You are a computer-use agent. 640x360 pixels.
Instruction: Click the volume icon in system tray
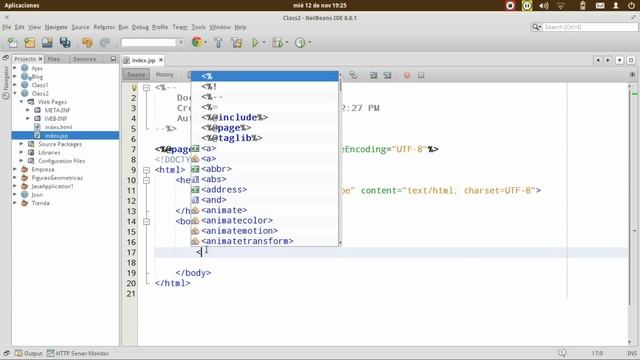tap(544, 6)
